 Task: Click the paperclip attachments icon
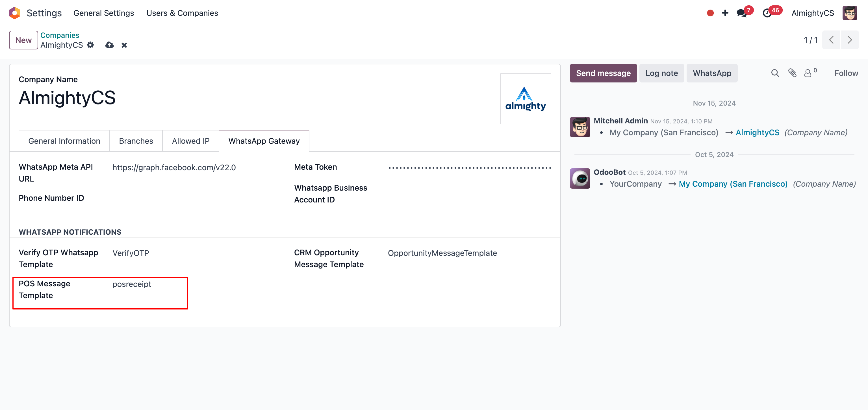(x=792, y=73)
